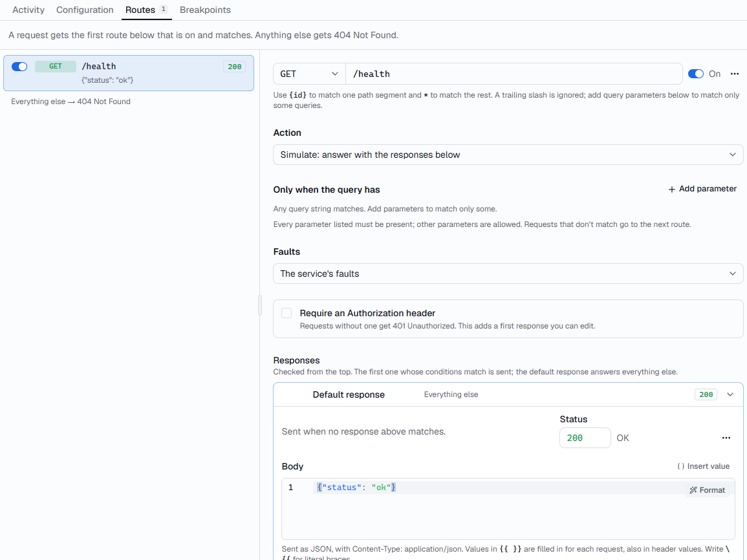The image size is (747, 560).
Task: Click the Everything else → 404 Not Found text
Action: pyautogui.click(x=70, y=102)
